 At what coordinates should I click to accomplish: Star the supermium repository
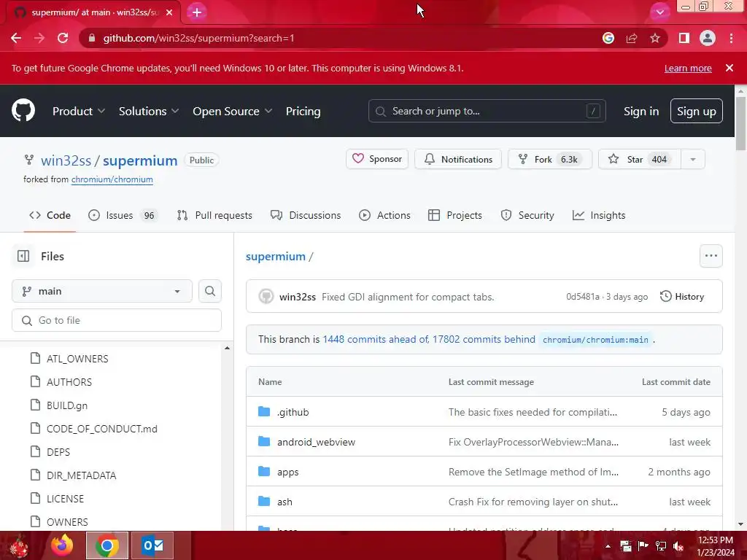point(640,159)
